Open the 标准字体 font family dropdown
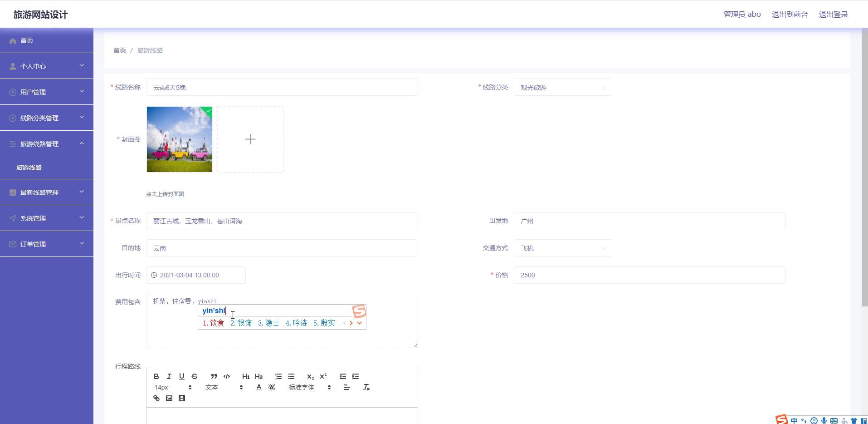 tap(310, 387)
